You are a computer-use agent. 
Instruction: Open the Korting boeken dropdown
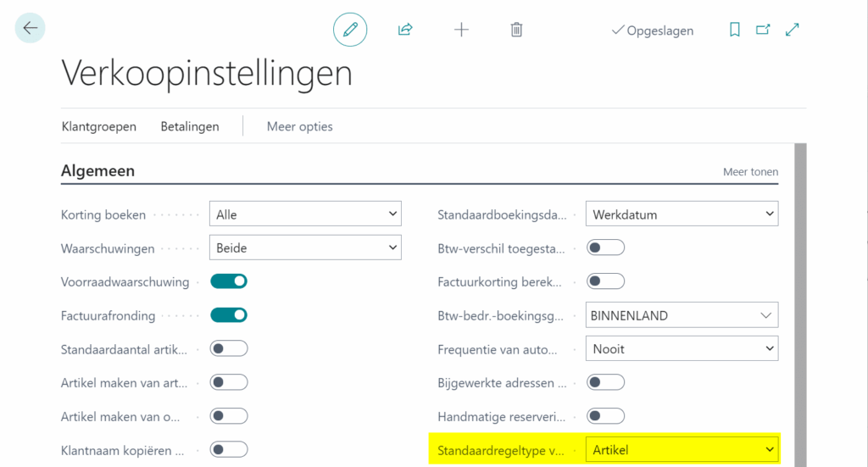[x=305, y=214]
